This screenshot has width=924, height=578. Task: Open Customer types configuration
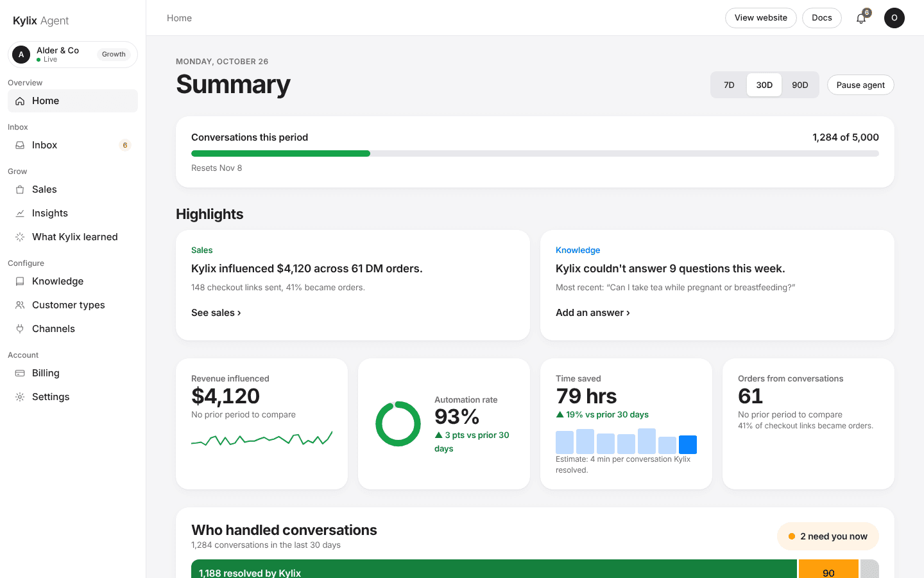(73, 305)
